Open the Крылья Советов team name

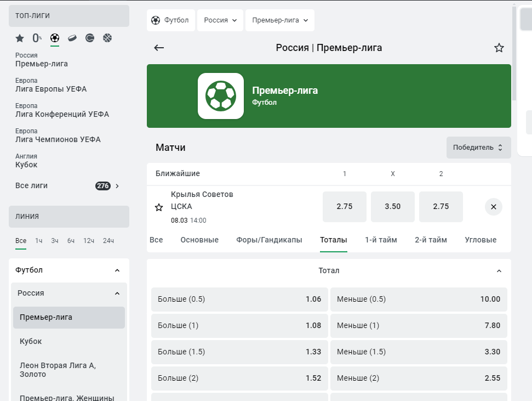[202, 194]
